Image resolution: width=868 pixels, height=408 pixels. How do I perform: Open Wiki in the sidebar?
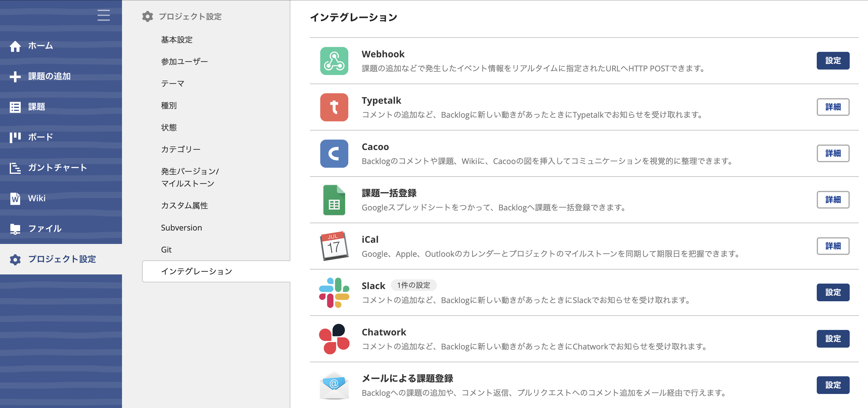(x=61, y=199)
